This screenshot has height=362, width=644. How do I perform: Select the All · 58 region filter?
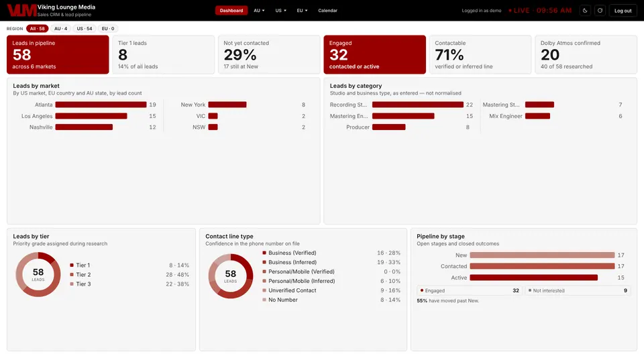coord(38,29)
